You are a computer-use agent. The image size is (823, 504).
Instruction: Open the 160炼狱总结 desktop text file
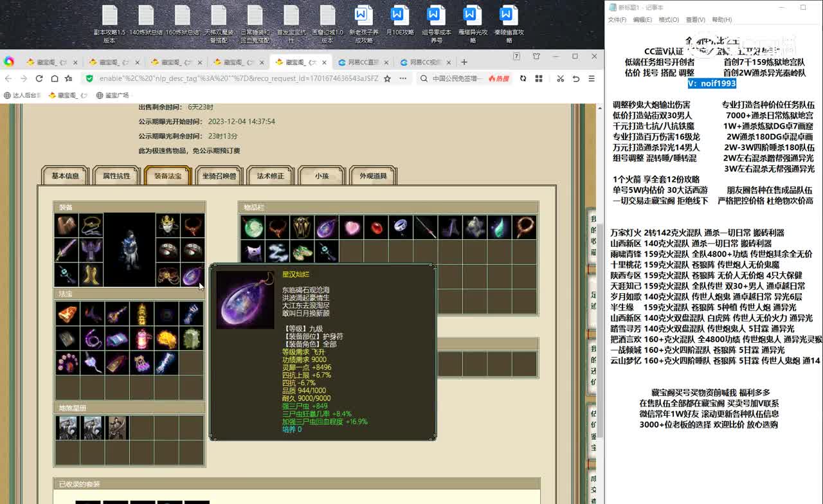click(x=182, y=21)
